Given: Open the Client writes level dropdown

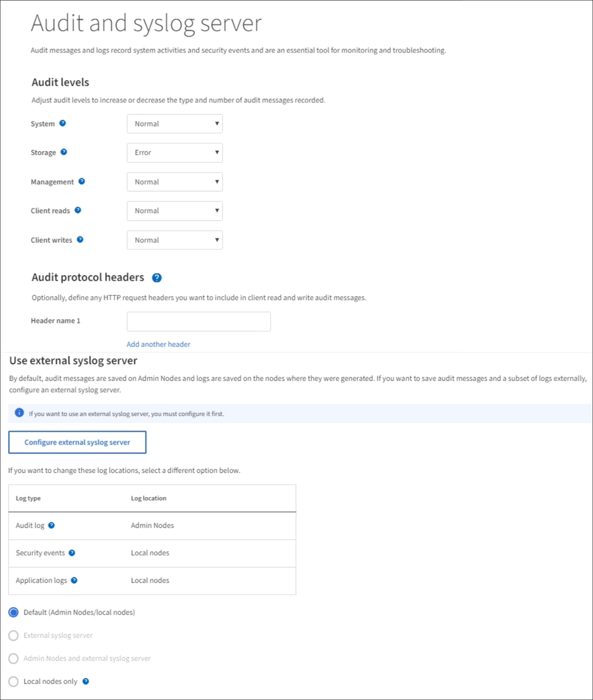Looking at the screenshot, I should pos(175,240).
